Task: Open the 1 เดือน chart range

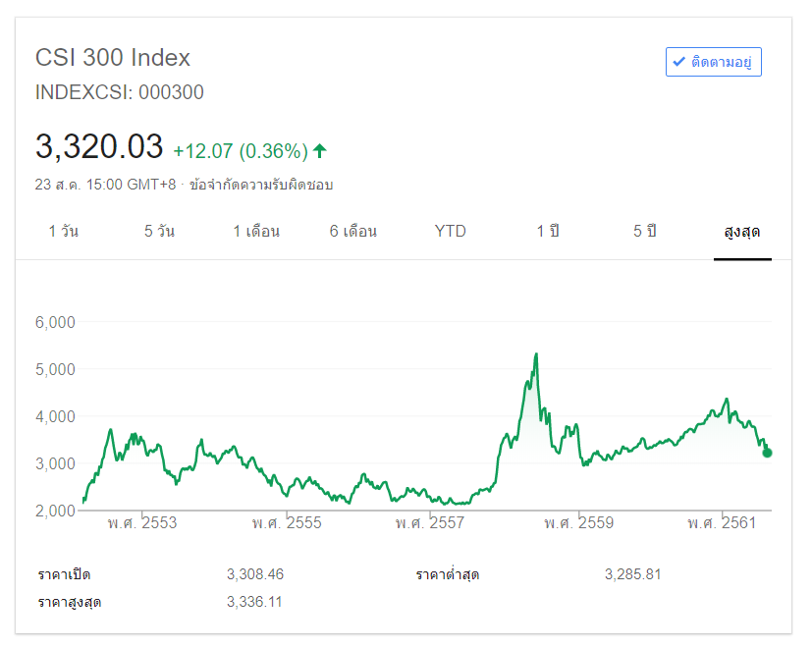Action: 256,232
